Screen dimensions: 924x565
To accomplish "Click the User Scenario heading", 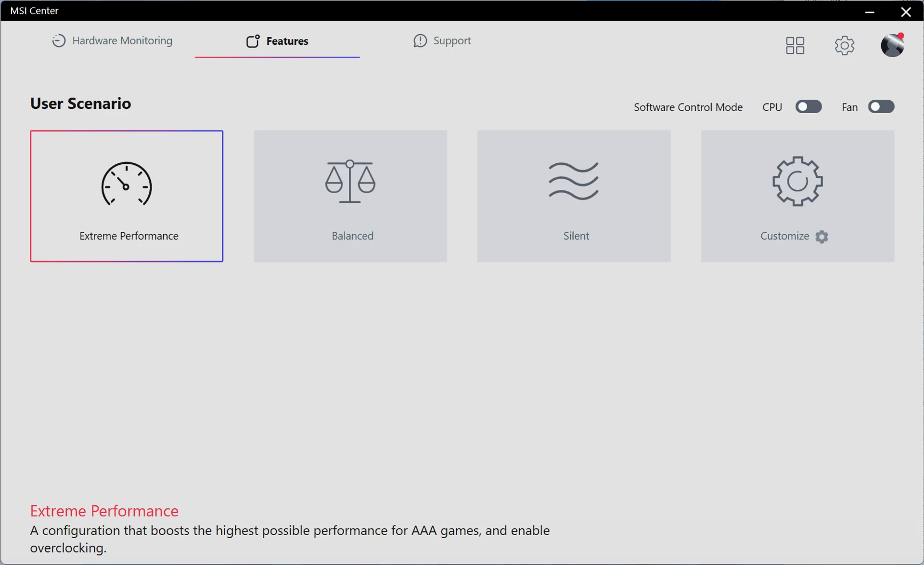I will pyautogui.click(x=80, y=104).
